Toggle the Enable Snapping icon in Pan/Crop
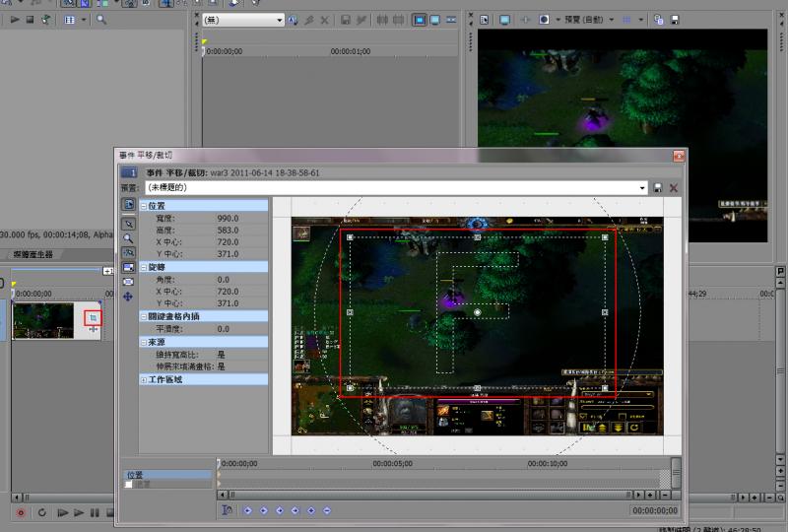This screenshot has height=532, width=788. pos(128,253)
